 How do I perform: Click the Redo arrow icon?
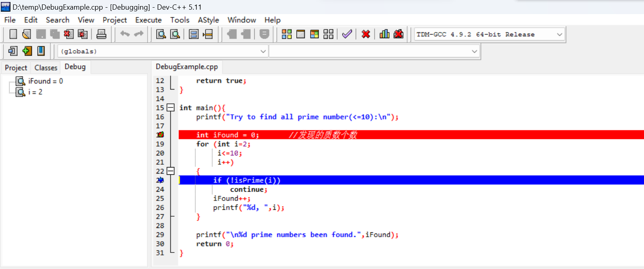click(x=139, y=34)
